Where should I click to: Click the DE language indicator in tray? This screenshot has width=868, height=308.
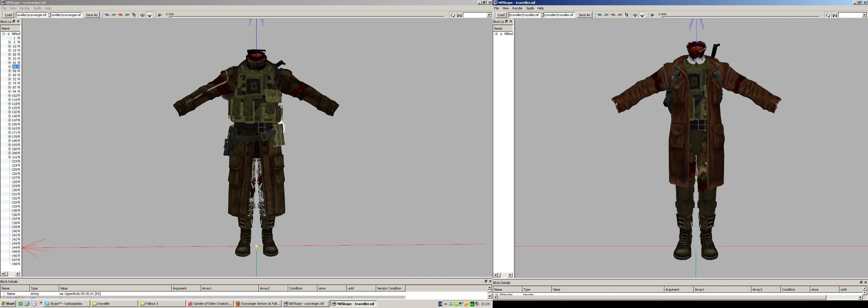click(440, 304)
